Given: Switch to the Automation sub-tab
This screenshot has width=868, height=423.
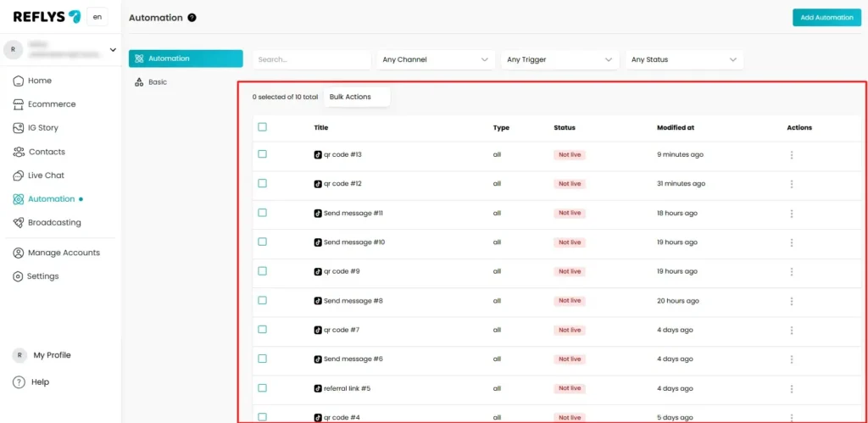Looking at the screenshot, I should (x=186, y=58).
